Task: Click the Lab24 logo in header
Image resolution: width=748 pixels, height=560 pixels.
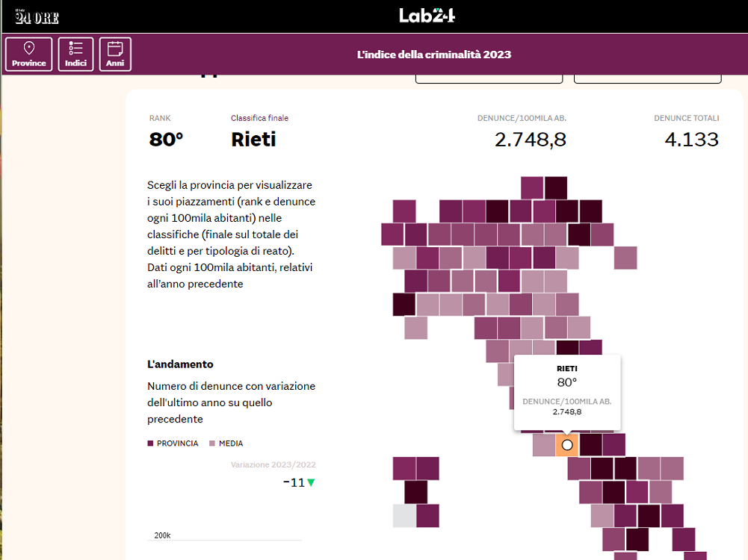Action: click(427, 16)
